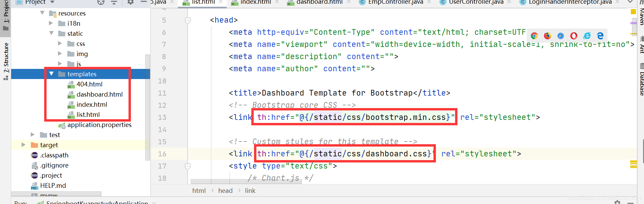Open the Structure side tab
Screen dimensions: 644x204
click(6, 61)
